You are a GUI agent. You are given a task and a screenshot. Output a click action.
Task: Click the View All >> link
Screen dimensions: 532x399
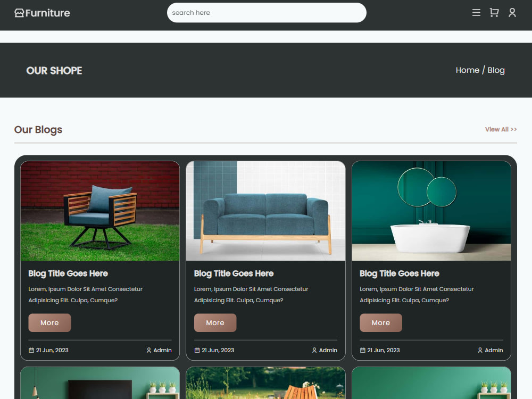pyautogui.click(x=501, y=129)
